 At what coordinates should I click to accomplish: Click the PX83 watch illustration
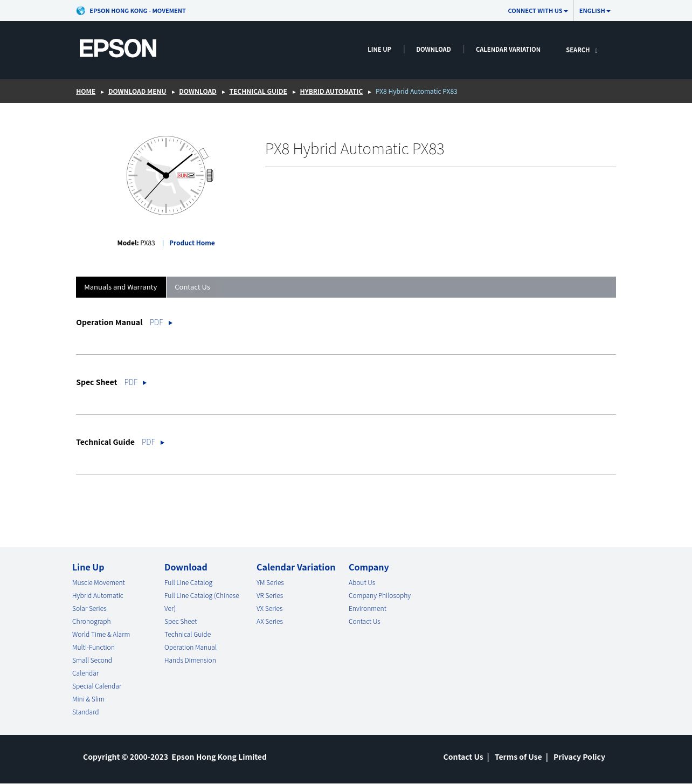pos(170,175)
